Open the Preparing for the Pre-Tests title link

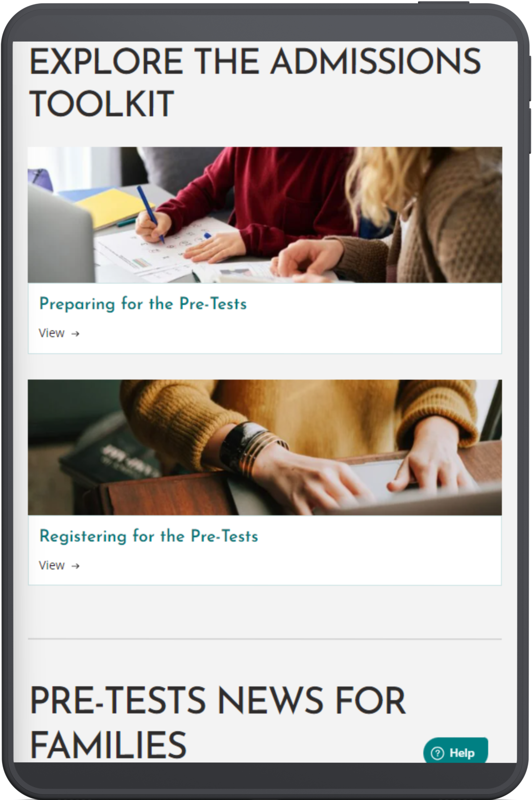point(143,304)
